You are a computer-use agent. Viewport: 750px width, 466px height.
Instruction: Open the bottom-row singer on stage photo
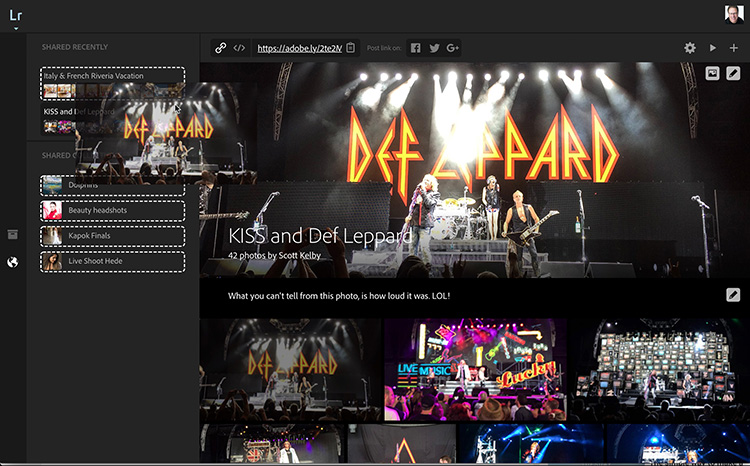[273, 443]
